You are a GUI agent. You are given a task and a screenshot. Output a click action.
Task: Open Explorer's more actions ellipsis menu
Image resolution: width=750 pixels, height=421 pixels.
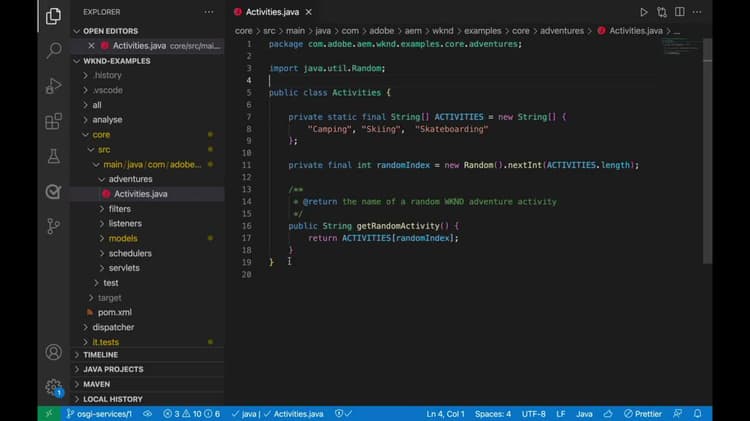coord(208,13)
